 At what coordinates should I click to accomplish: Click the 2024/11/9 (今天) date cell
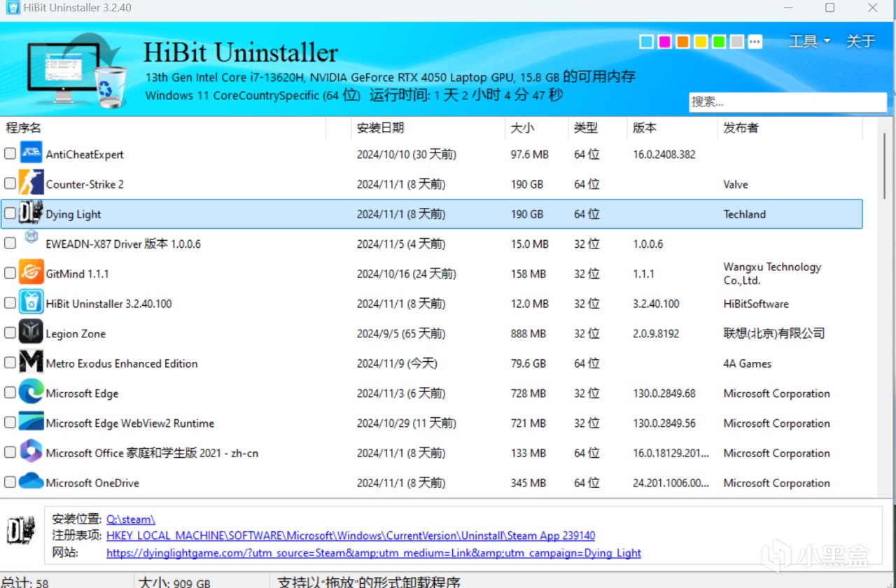[x=398, y=363]
